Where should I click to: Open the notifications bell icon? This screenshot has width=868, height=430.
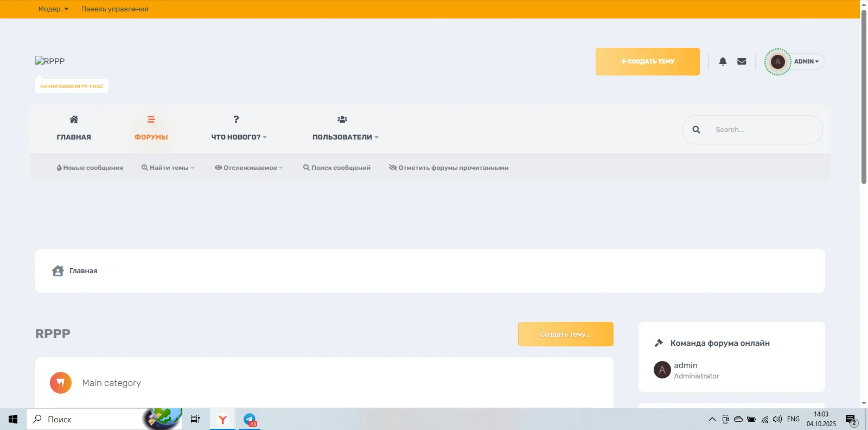[x=723, y=61]
